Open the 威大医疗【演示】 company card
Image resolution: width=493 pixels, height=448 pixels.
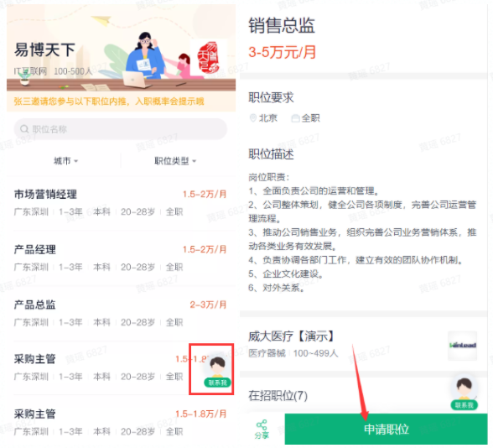(363, 345)
